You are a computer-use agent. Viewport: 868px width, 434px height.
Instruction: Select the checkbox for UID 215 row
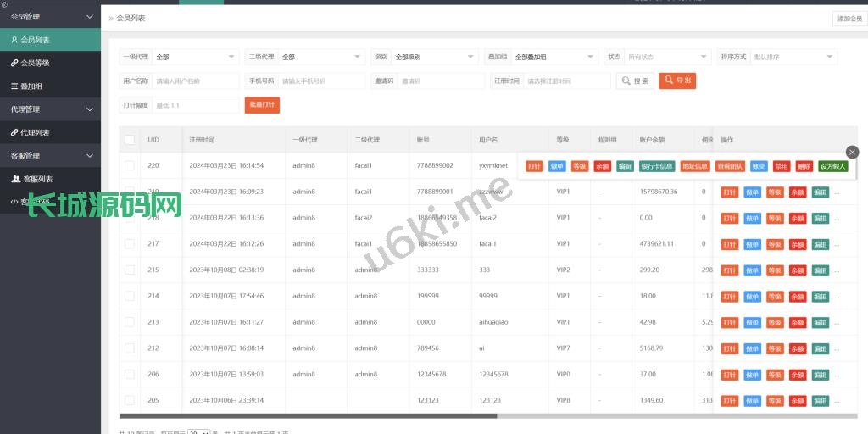point(130,270)
